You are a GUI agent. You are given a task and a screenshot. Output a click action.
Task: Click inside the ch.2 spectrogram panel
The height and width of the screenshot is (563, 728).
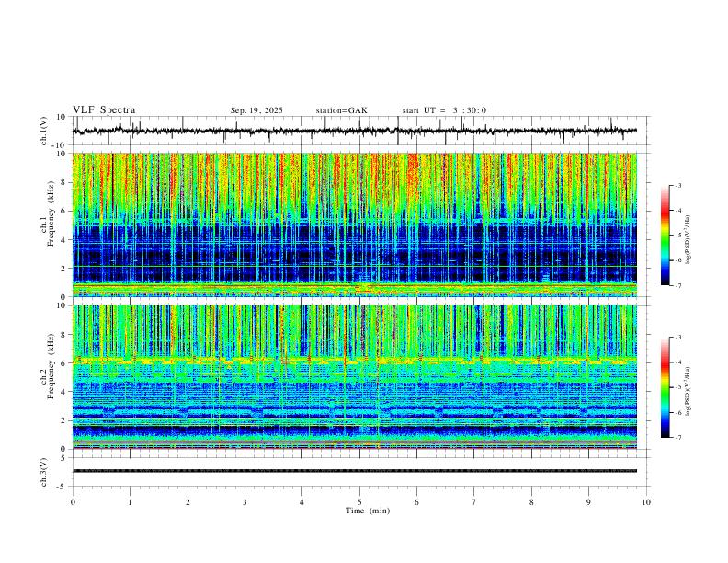[x=354, y=377]
